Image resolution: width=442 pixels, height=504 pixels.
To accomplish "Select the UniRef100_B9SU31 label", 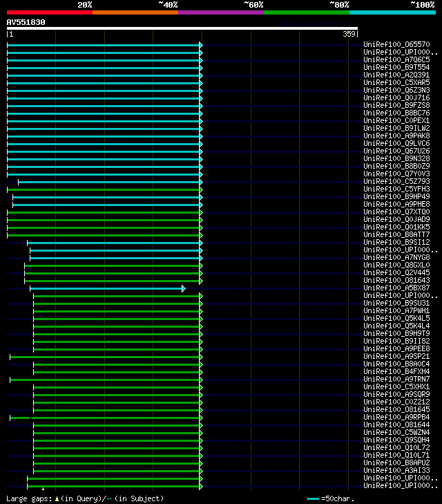I will [396, 303].
